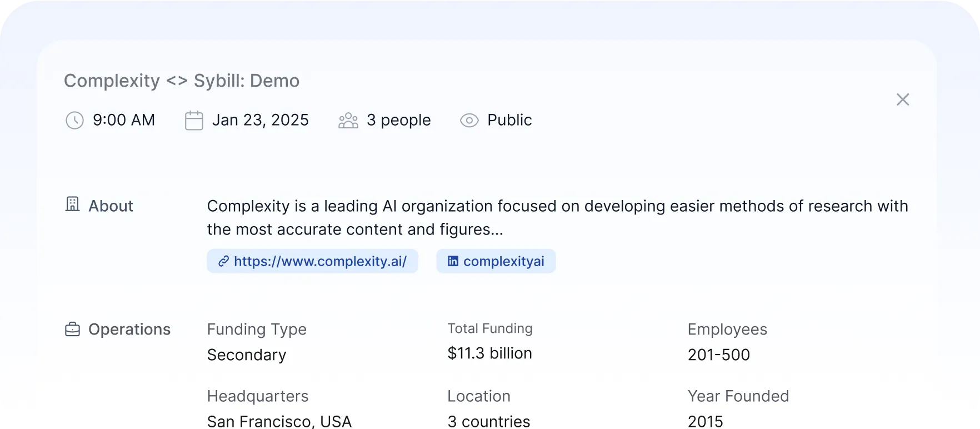Click the Total Funding label
980x429 pixels.
click(490, 328)
